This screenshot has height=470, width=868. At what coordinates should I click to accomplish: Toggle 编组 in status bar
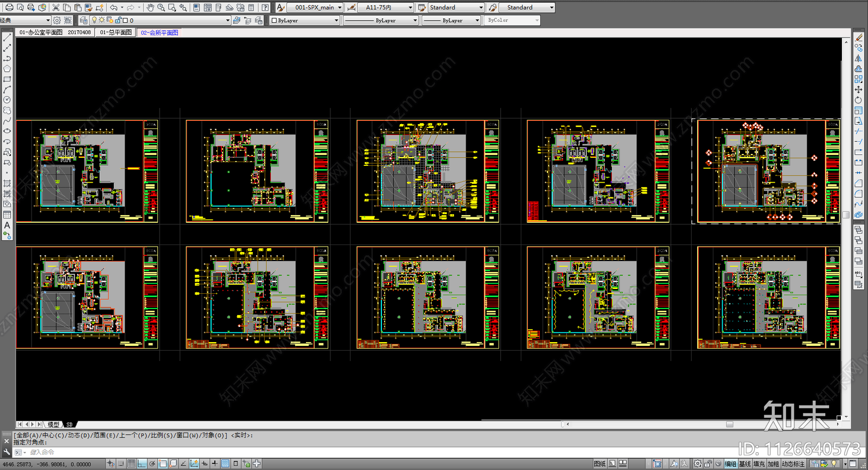click(731, 464)
